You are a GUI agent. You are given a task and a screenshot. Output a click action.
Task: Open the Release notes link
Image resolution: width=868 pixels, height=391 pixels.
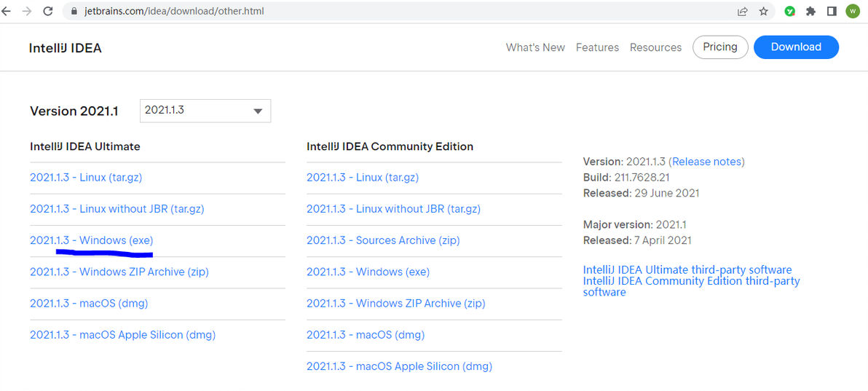click(x=706, y=162)
